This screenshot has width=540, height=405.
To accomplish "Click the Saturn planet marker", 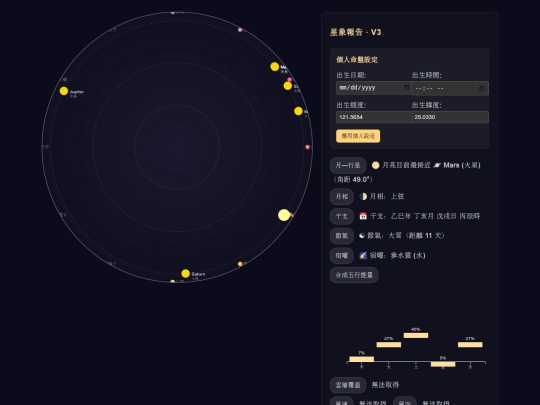I will click(185, 273).
